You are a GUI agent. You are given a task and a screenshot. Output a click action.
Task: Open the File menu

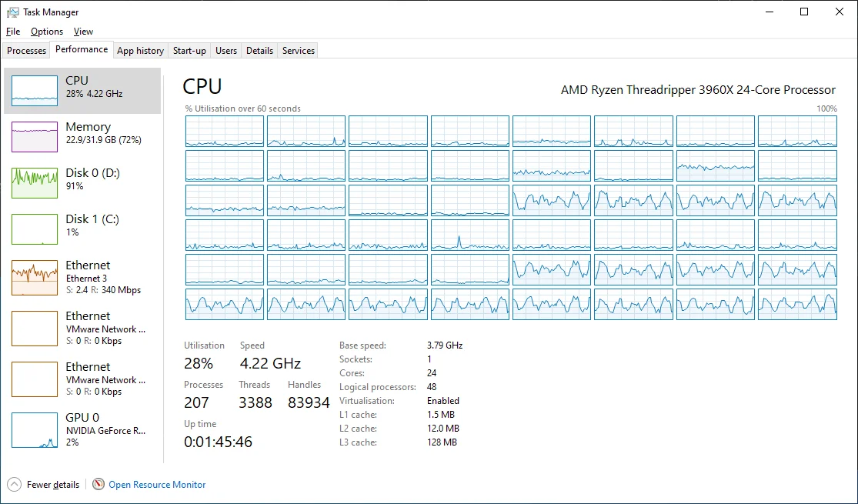13,32
